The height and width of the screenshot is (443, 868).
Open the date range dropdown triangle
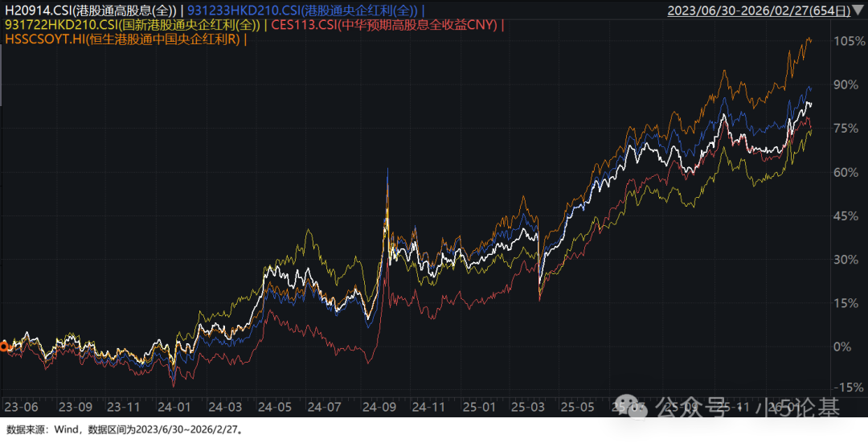click(x=858, y=11)
